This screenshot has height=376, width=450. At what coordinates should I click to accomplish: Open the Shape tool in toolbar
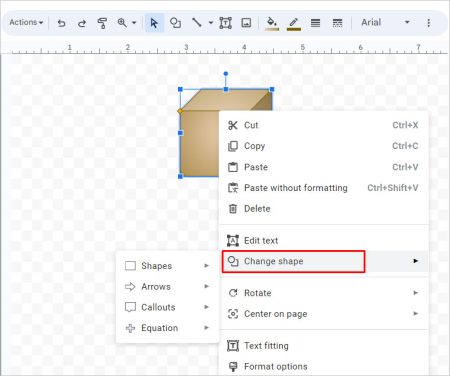pyautogui.click(x=175, y=23)
